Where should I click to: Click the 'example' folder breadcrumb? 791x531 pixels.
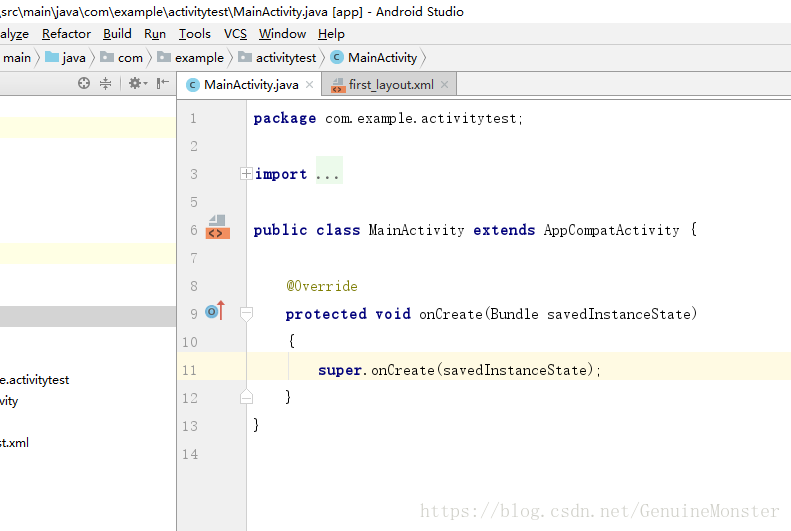point(191,58)
